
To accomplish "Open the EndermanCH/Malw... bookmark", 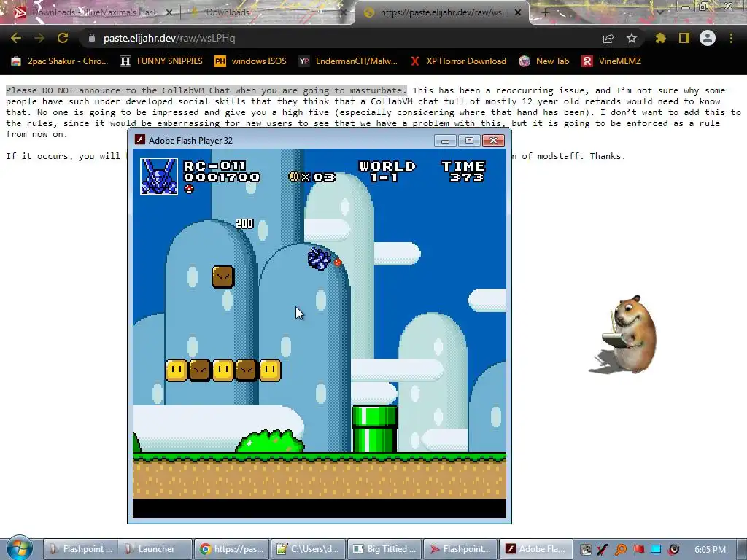I will pos(348,61).
